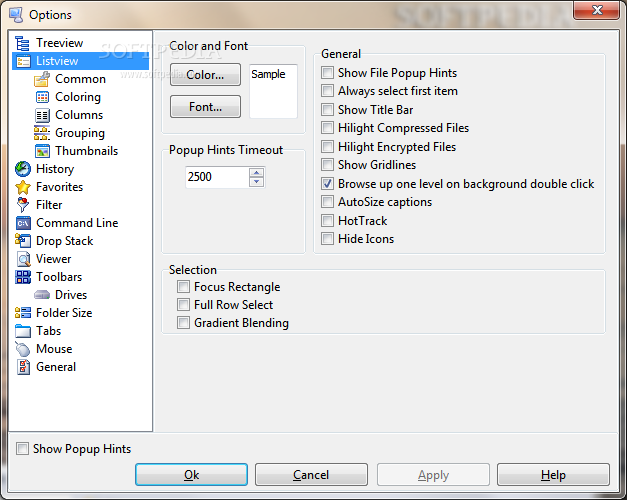627x500 pixels.
Task: Open the History clock icon entry
Action: (x=22, y=169)
